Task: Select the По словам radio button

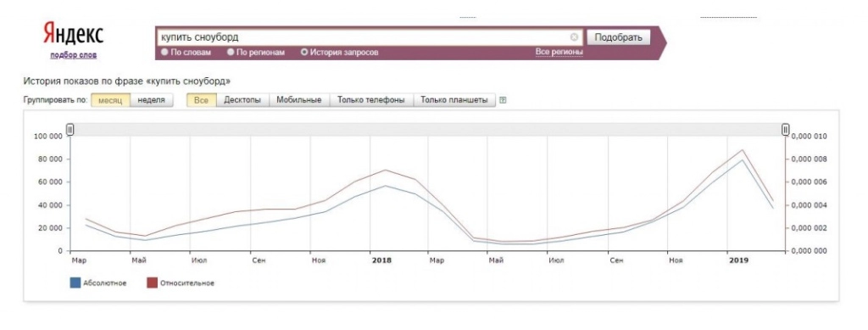Action: pos(164,52)
